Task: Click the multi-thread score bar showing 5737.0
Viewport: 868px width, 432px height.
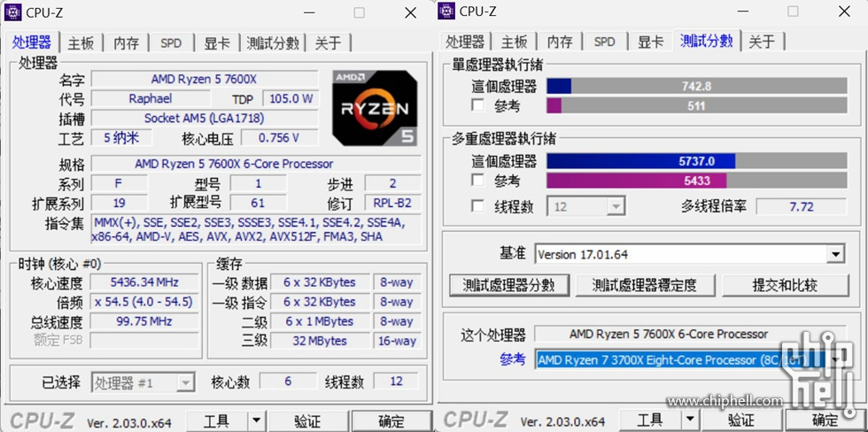Action: pyautogui.click(x=697, y=161)
